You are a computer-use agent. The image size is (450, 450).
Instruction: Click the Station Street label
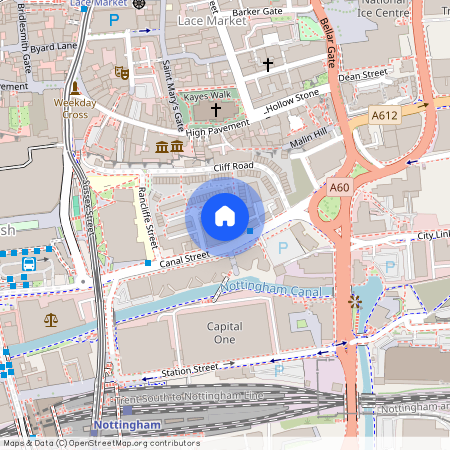(190, 370)
